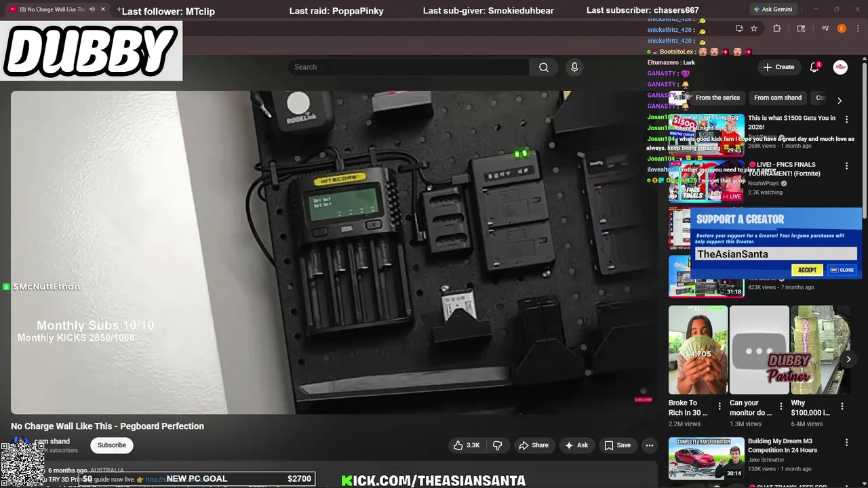Dislike the video with thumbs down
This screenshot has width=868, height=488.
498,445
